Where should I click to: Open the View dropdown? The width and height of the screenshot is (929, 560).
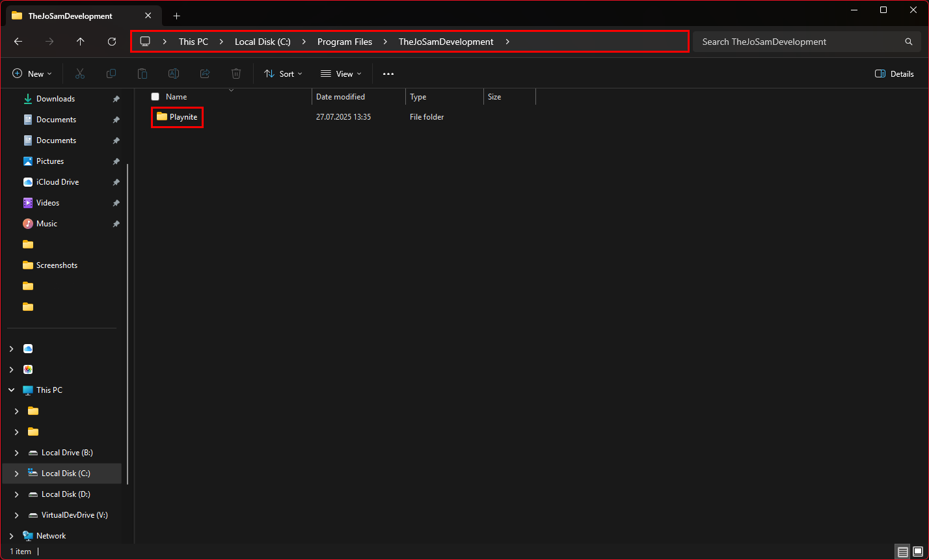coord(340,73)
